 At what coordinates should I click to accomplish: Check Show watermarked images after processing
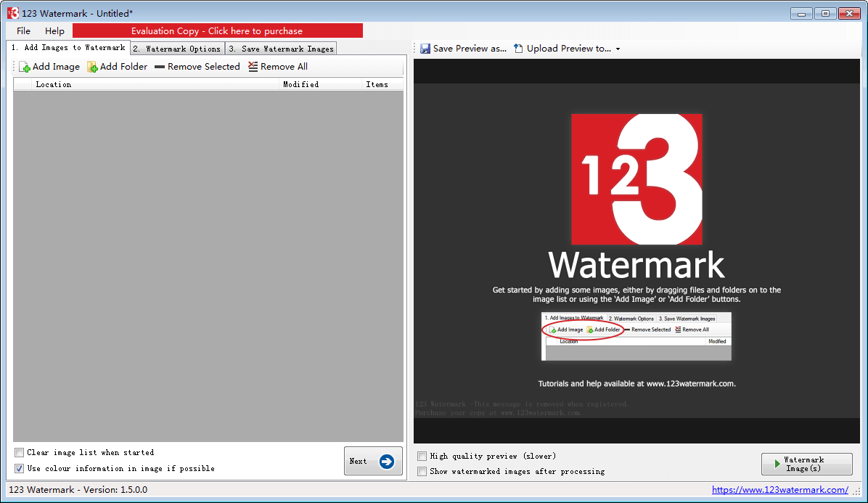click(x=422, y=472)
